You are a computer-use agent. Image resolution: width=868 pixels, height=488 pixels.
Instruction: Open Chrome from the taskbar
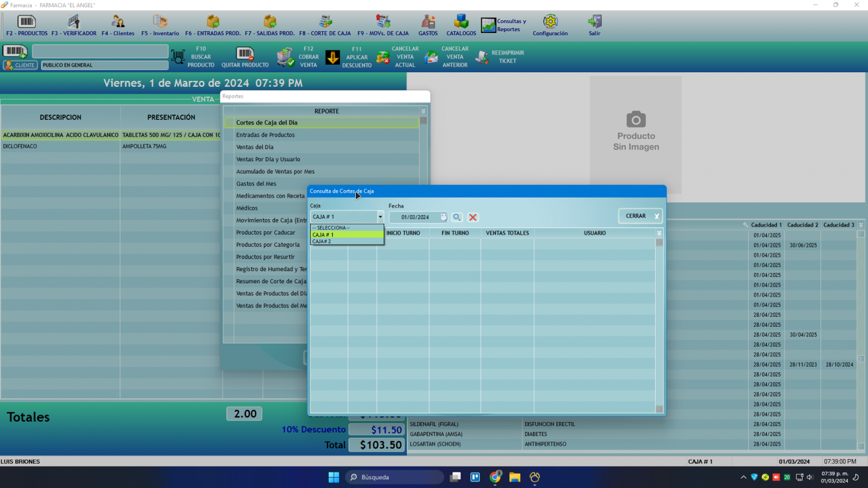495,477
